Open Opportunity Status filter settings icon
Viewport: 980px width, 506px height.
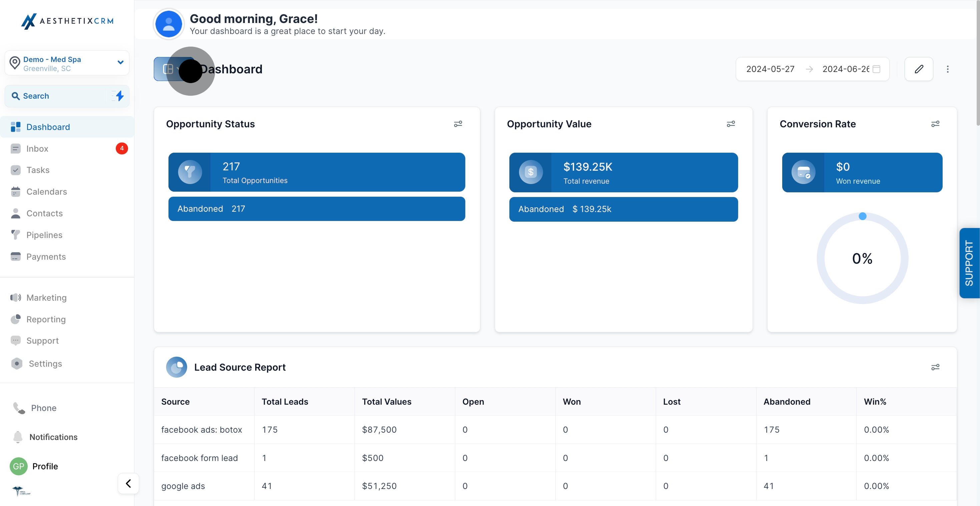coord(458,124)
